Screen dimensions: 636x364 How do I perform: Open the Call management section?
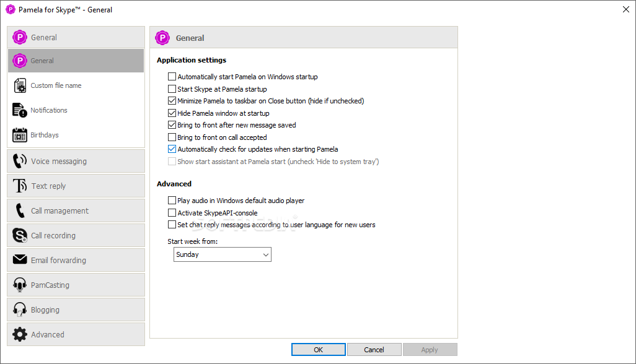(76, 210)
